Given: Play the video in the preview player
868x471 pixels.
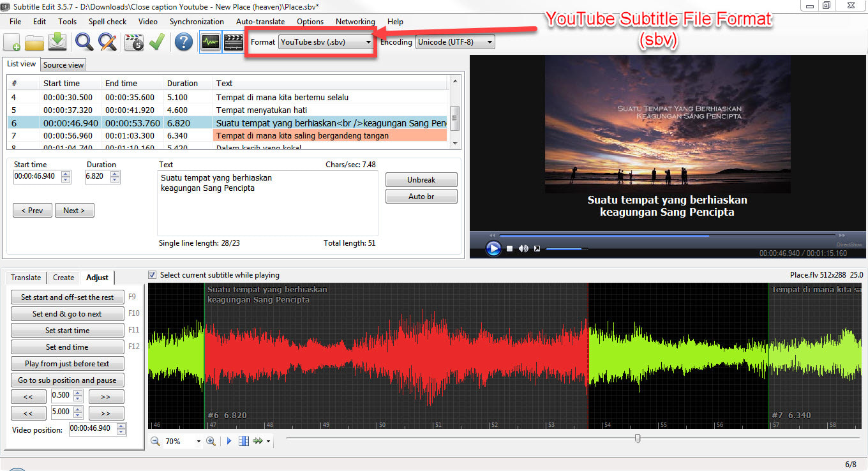Looking at the screenshot, I should point(493,248).
